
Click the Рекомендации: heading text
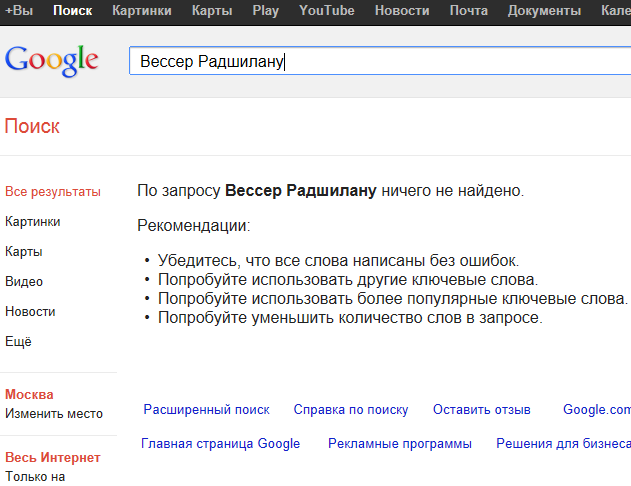[x=194, y=225]
